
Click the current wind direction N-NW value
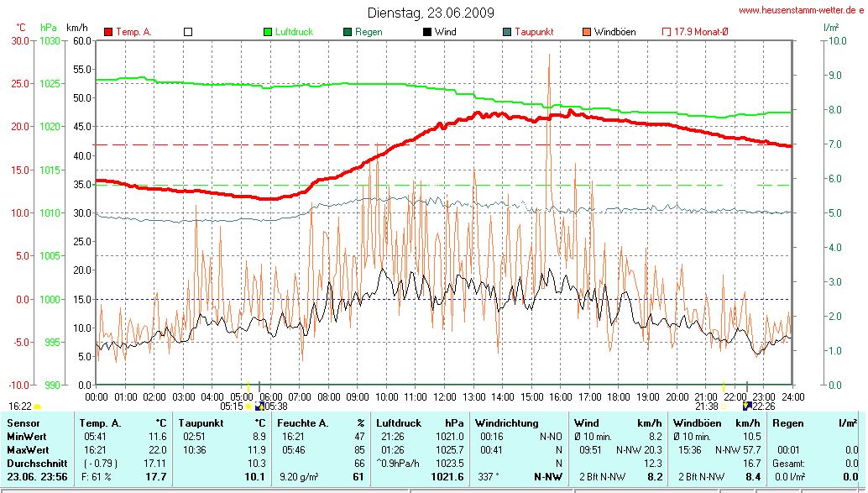coord(548,477)
